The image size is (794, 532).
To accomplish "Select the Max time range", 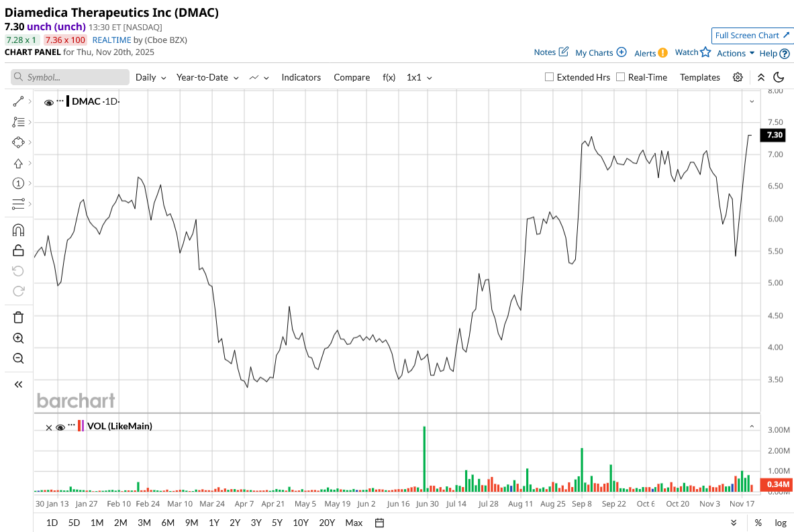I will [354, 523].
